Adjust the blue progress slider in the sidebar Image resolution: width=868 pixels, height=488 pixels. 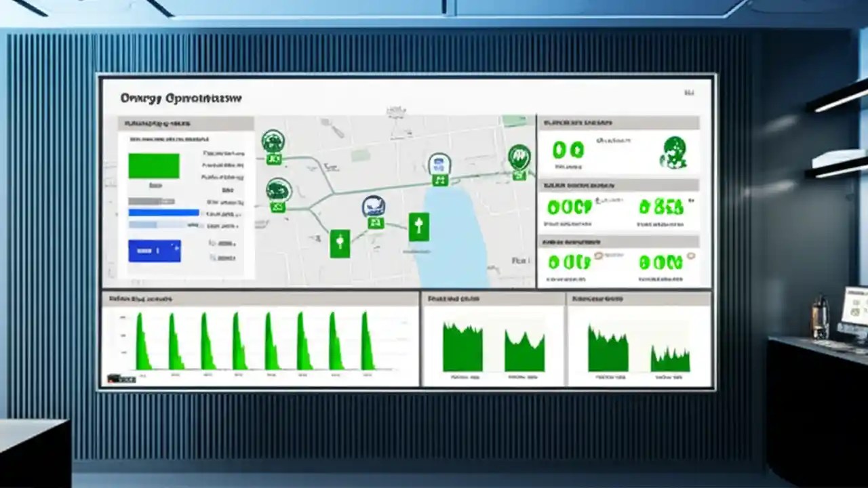click(x=163, y=212)
